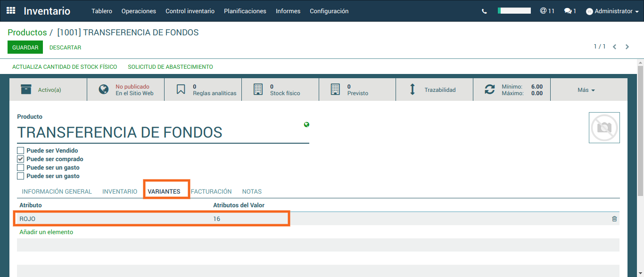Open the Configuración menu

(x=329, y=11)
